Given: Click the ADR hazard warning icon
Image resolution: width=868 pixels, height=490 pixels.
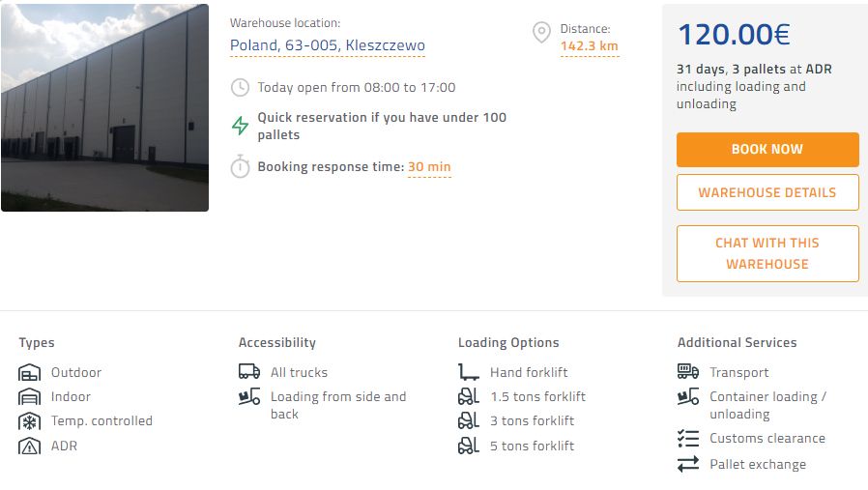Looking at the screenshot, I should pos(30,447).
